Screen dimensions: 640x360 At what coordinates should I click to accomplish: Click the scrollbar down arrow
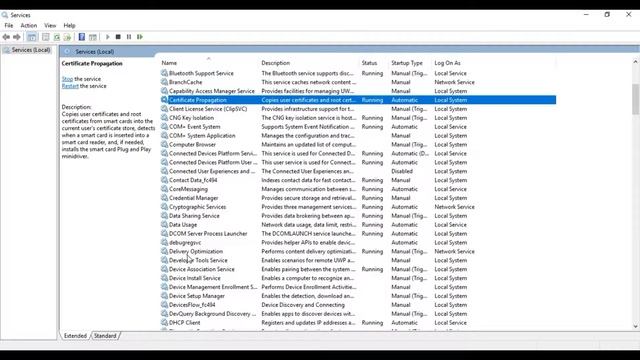(x=635, y=326)
